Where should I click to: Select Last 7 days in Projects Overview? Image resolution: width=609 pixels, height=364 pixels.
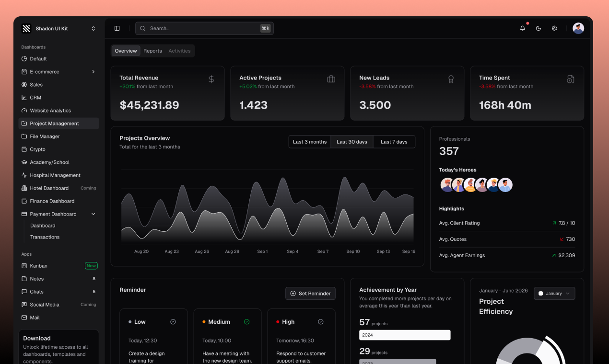tap(394, 141)
